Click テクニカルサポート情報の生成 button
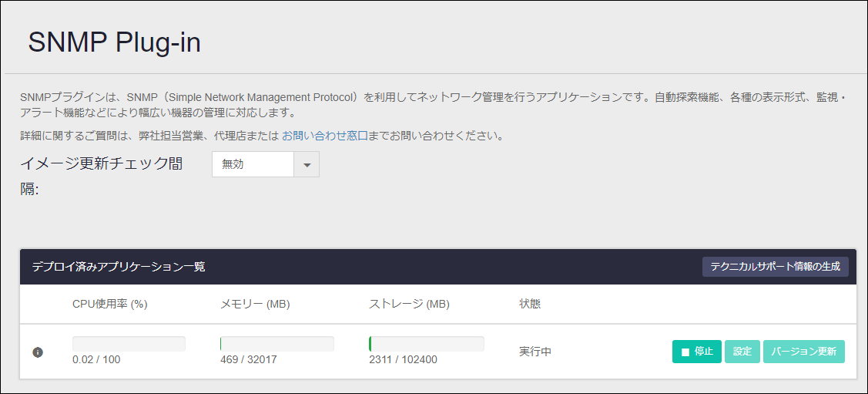This screenshot has width=868, height=394. (775, 267)
